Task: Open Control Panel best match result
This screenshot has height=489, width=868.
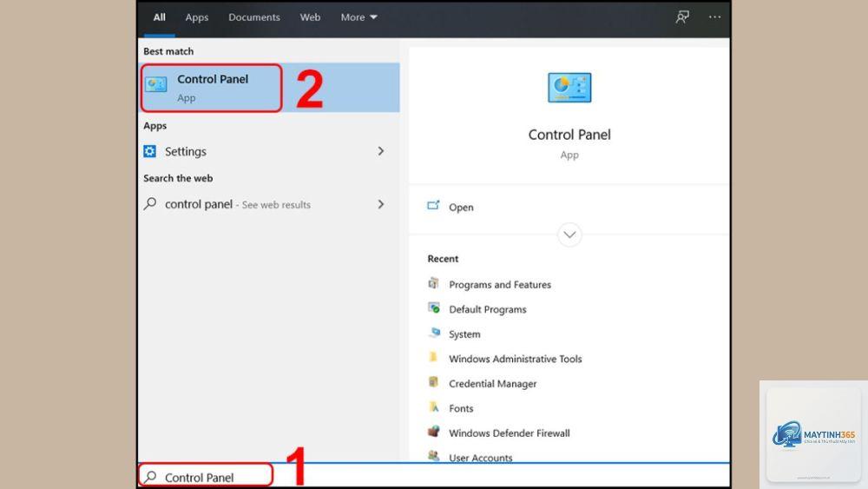Action: click(268, 88)
